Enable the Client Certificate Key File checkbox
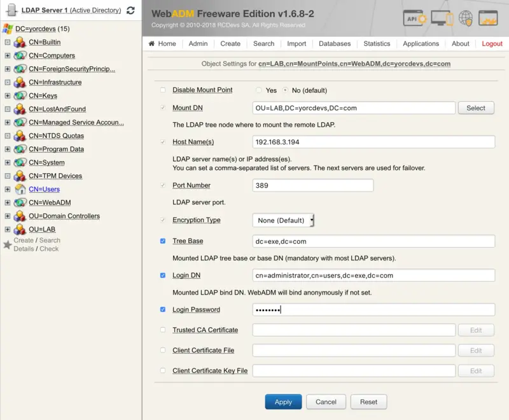 point(163,370)
